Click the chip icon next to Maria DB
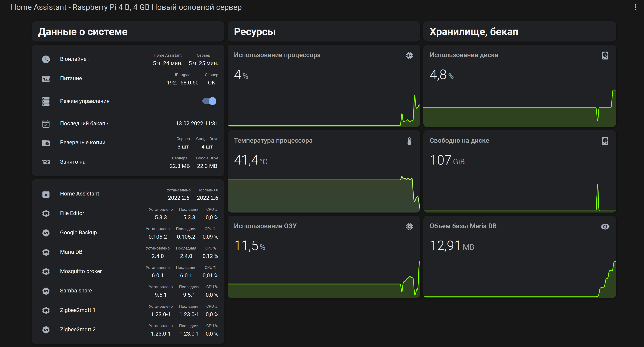Image resolution: width=644 pixels, height=347 pixels. pyautogui.click(x=46, y=252)
